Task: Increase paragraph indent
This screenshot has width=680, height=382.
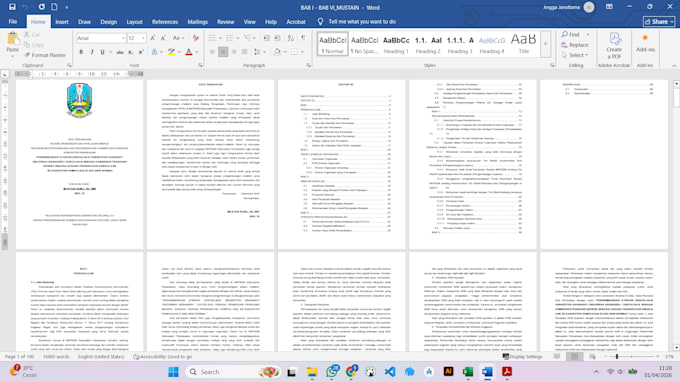Action: point(277,38)
